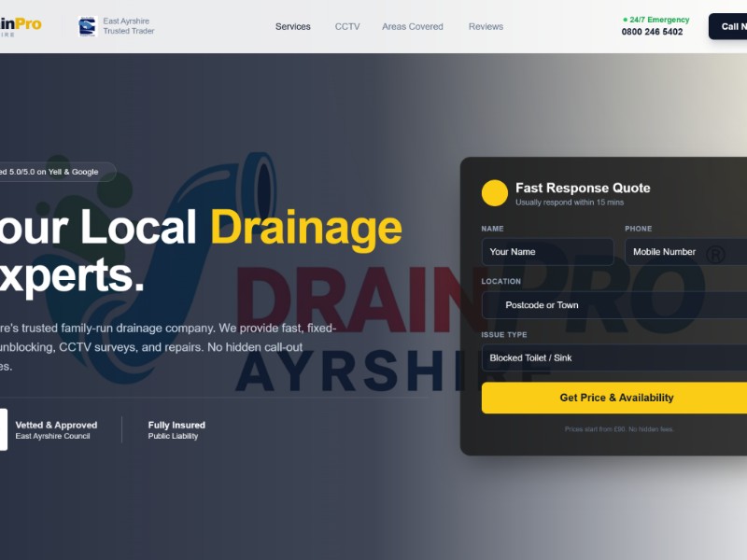
Task: Click the Call Now button
Action: 731,26
